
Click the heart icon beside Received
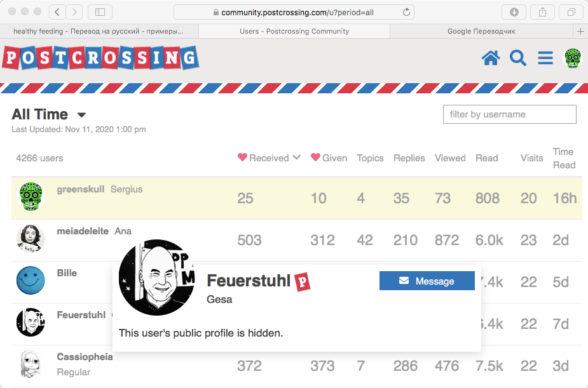[242, 157]
